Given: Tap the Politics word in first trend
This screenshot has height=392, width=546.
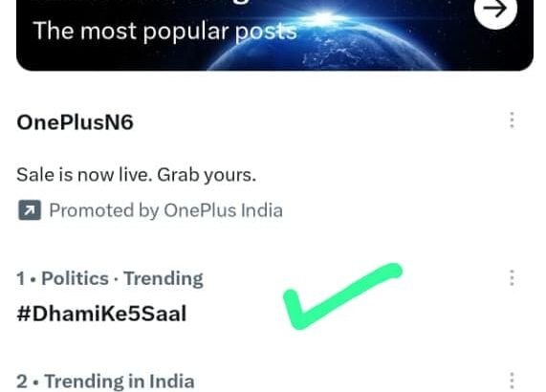Looking at the screenshot, I should (x=75, y=278).
